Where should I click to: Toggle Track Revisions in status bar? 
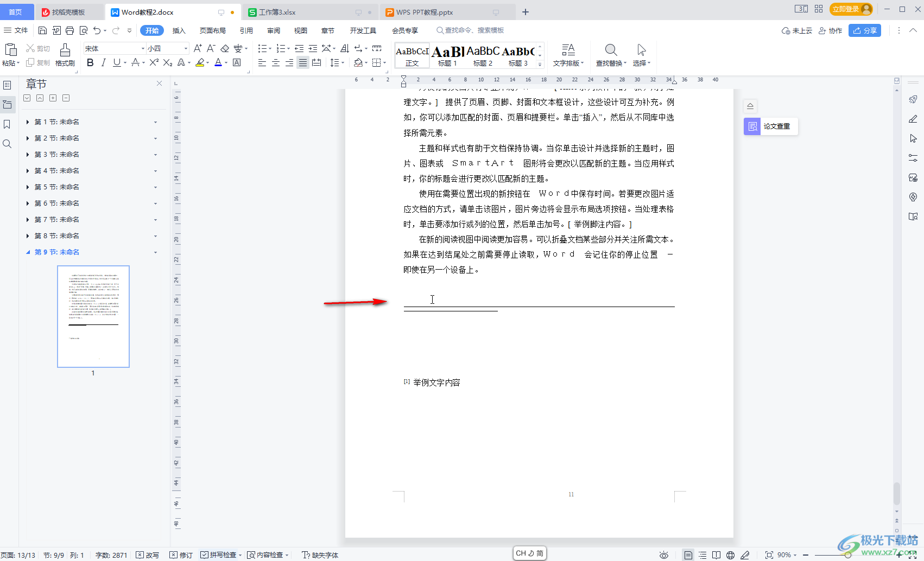[181, 555]
